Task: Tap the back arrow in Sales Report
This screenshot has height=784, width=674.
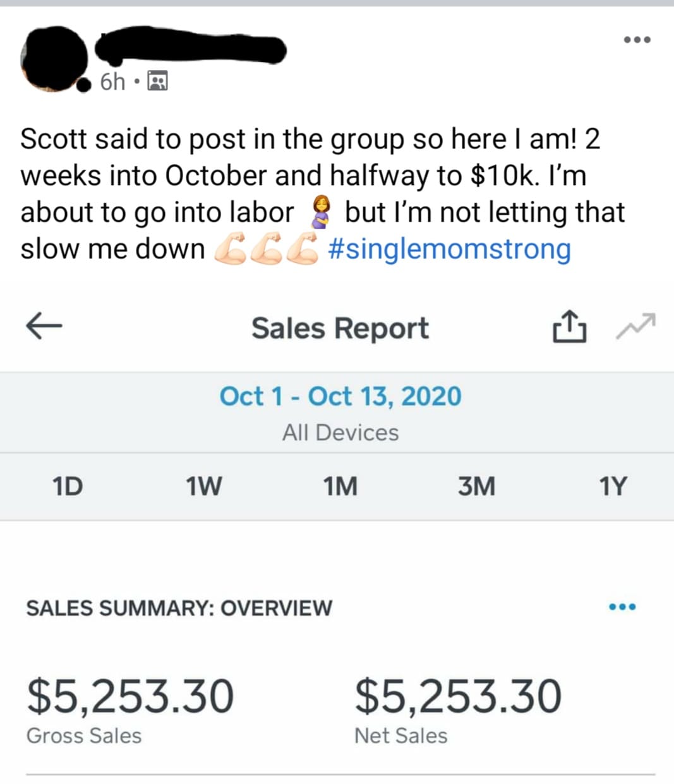Action: 44,326
